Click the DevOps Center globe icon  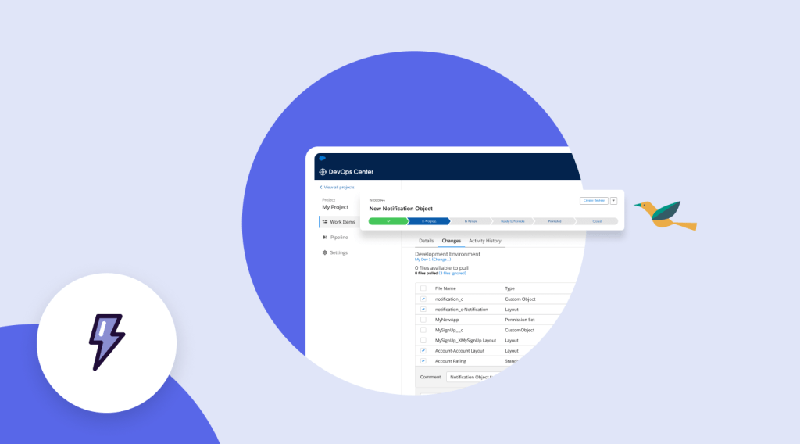(323, 172)
